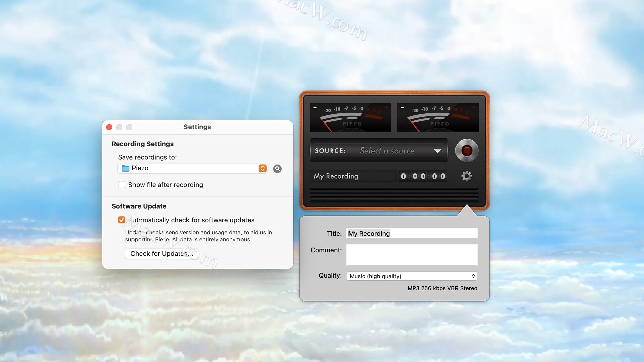Click the Piezo folder icon

[x=125, y=168]
